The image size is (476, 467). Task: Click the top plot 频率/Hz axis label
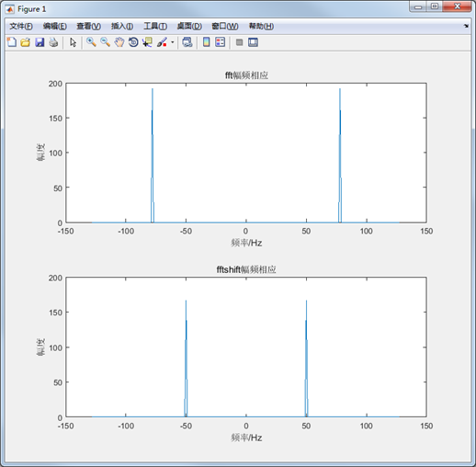(246, 243)
